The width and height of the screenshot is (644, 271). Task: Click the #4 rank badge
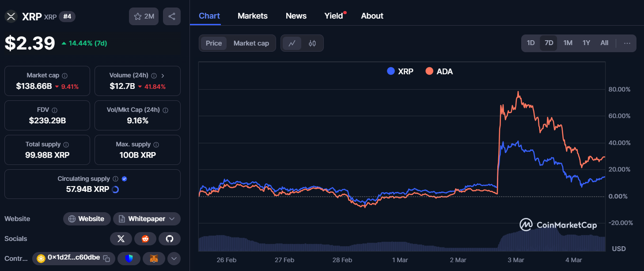tap(68, 17)
